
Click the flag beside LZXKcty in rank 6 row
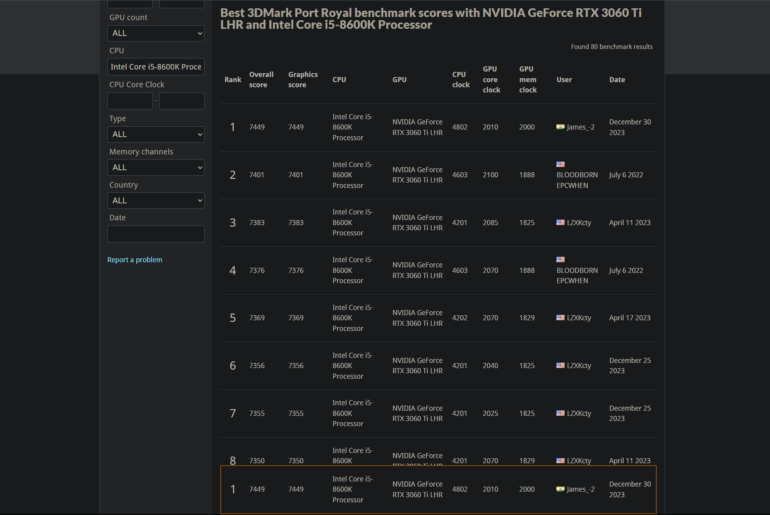[x=560, y=365]
